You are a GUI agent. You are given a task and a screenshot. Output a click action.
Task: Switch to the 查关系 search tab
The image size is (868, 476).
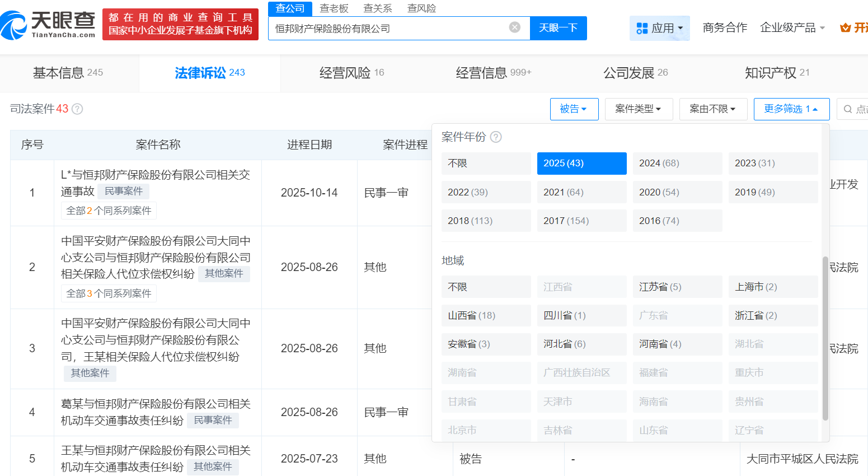(378, 8)
